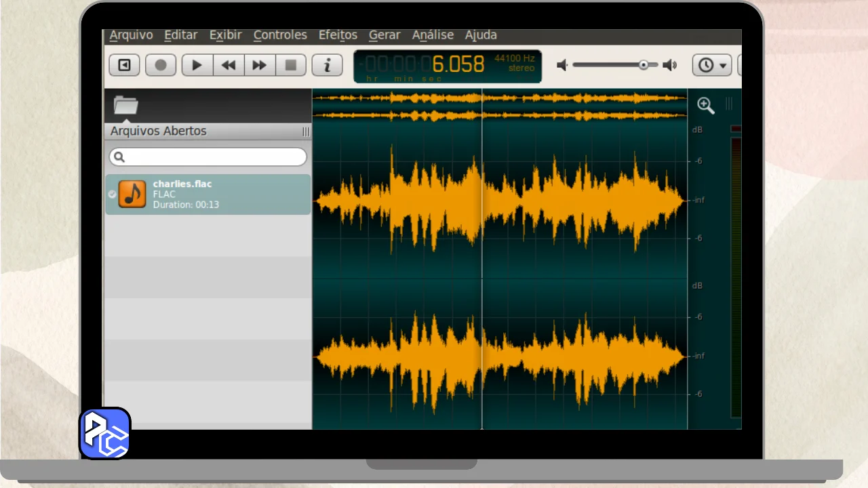This screenshot has width=868, height=488.
Task: Click the lower channel waveform
Action: coord(500,356)
